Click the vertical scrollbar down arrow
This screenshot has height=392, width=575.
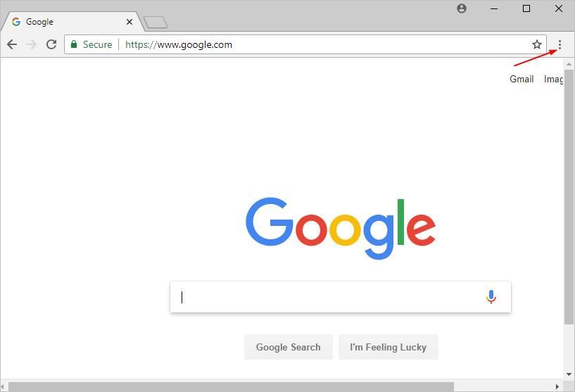tap(569, 374)
